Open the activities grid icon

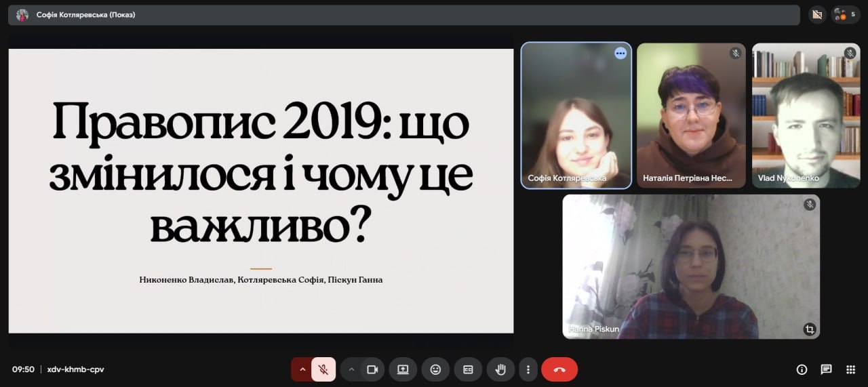click(850, 369)
